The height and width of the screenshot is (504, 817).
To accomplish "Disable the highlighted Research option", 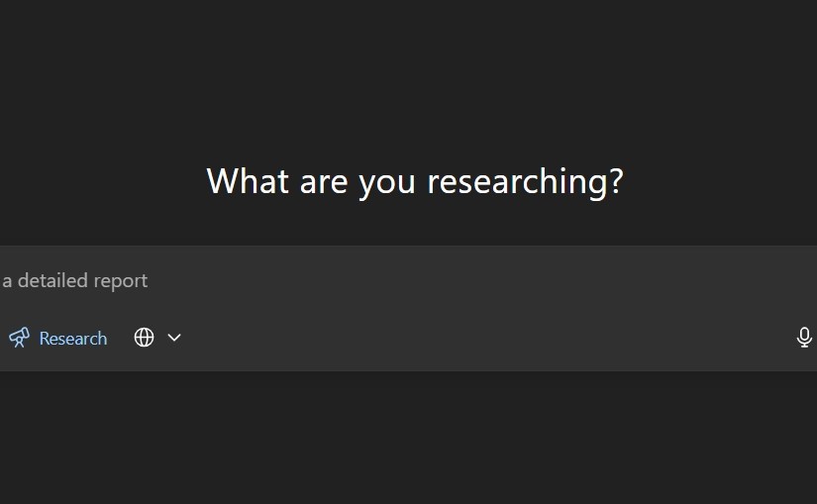I will (x=58, y=338).
